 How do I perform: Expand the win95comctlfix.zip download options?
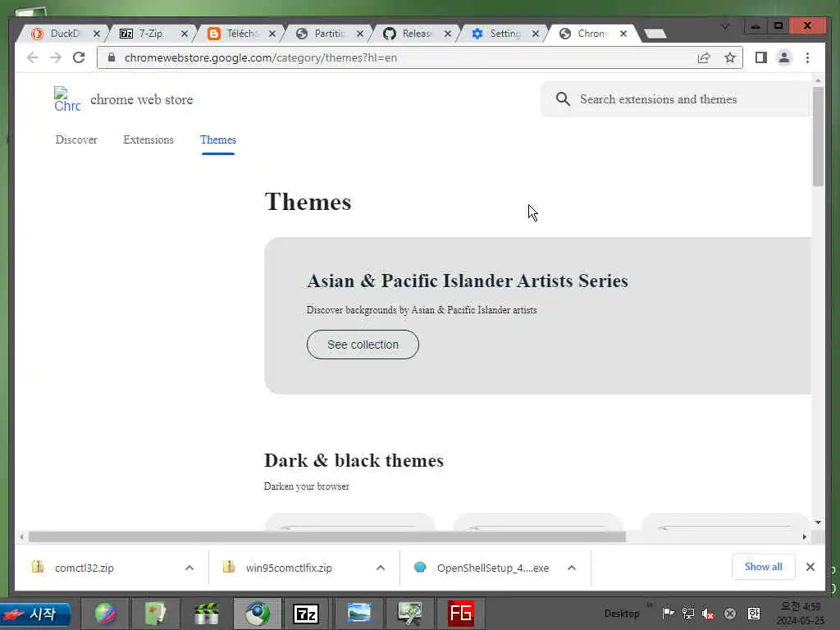tap(381, 568)
